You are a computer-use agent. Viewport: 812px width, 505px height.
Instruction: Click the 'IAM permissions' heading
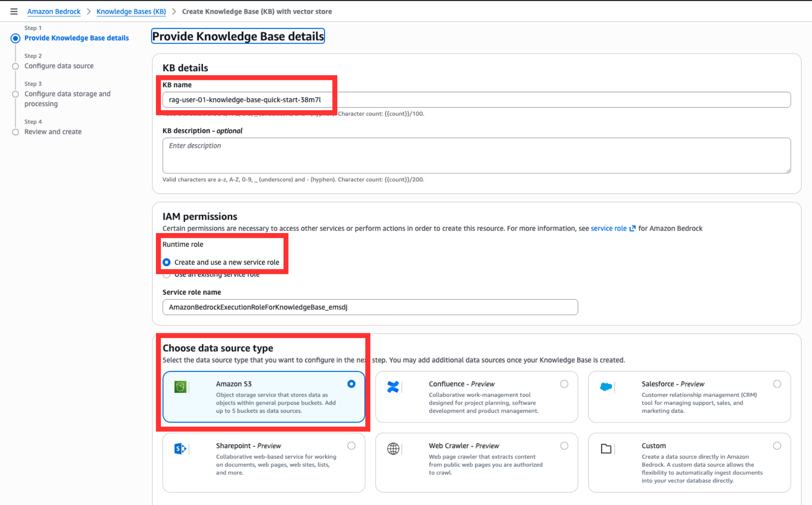pos(200,216)
